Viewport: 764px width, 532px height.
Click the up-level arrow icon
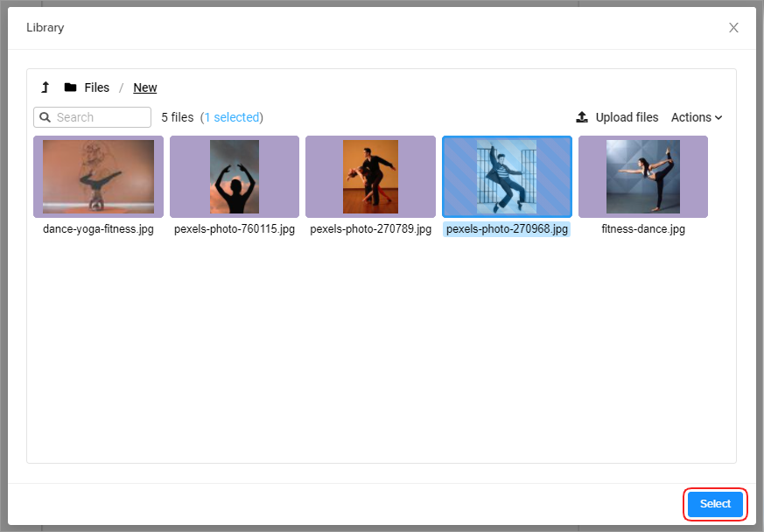coord(46,87)
